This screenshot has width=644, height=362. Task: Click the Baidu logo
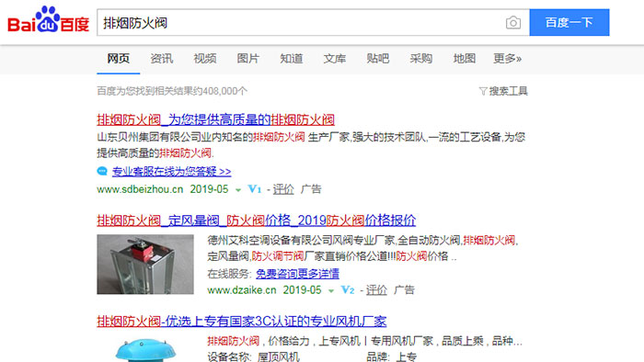coord(49,19)
